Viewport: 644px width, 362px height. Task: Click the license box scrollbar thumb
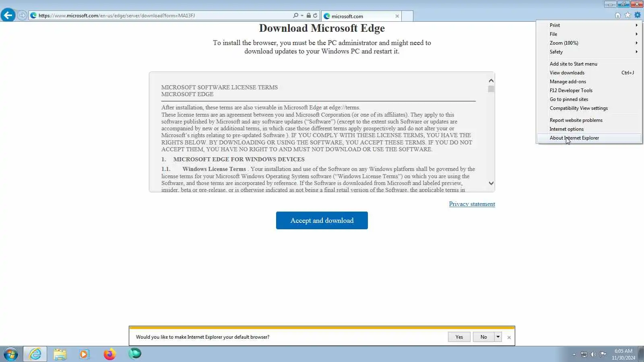[x=491, y=89]
